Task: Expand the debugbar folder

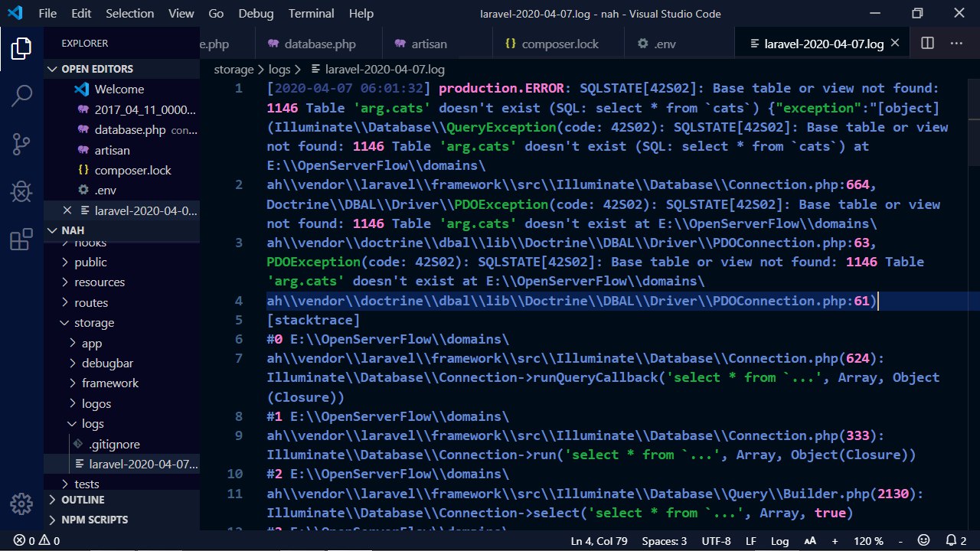Action: tap(122, 363)
